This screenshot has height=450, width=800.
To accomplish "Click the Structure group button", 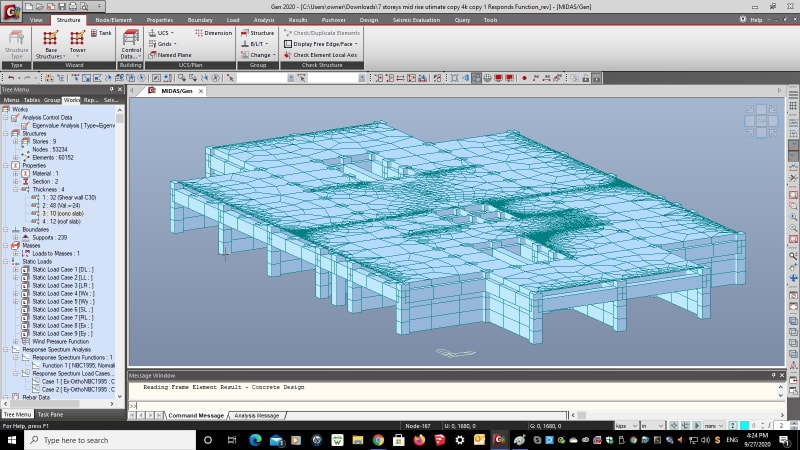I will click(x=258, y=33).
